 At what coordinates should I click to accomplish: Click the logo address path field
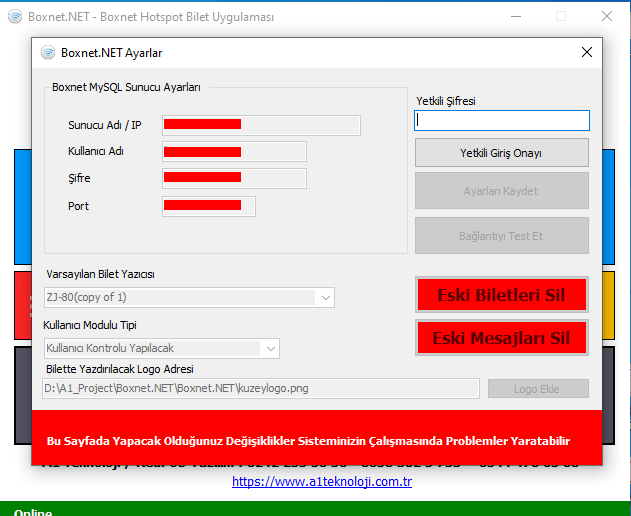point(261,388)
